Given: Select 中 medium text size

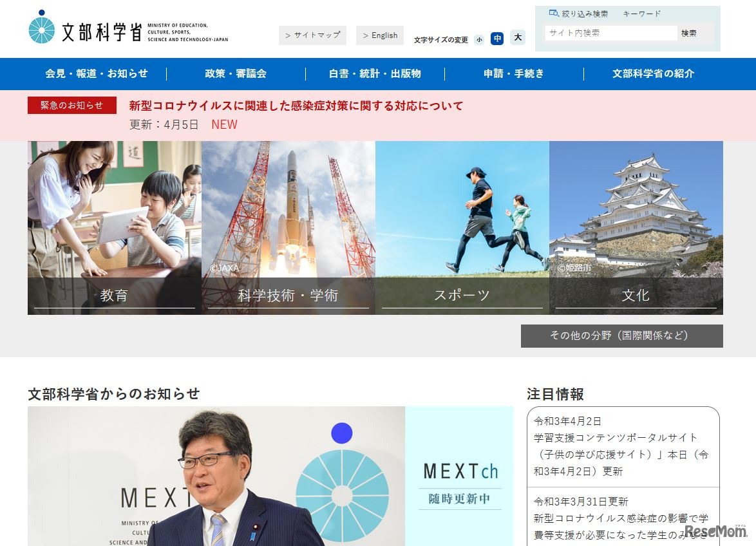Looking at the screenshot, I should (497, 39).
